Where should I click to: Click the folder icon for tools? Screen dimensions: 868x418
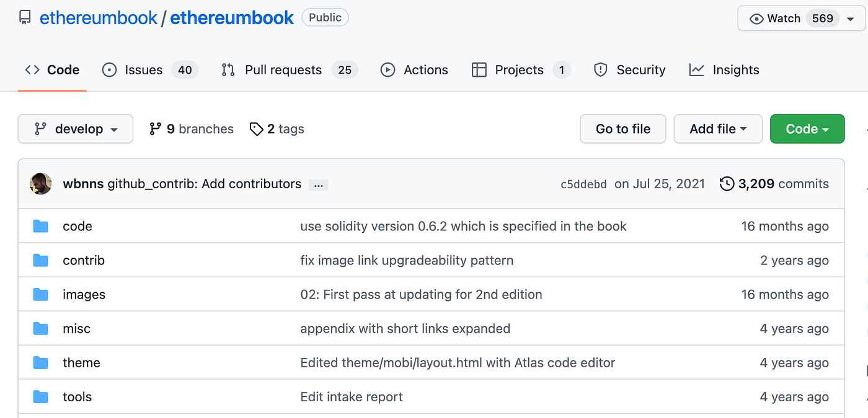41,396
